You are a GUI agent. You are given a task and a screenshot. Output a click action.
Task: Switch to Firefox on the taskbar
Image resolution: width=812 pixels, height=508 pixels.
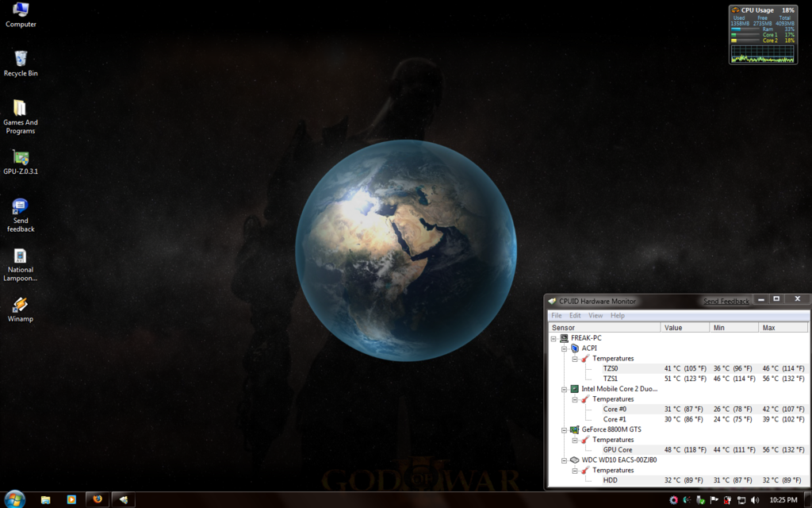coord(98,500)
